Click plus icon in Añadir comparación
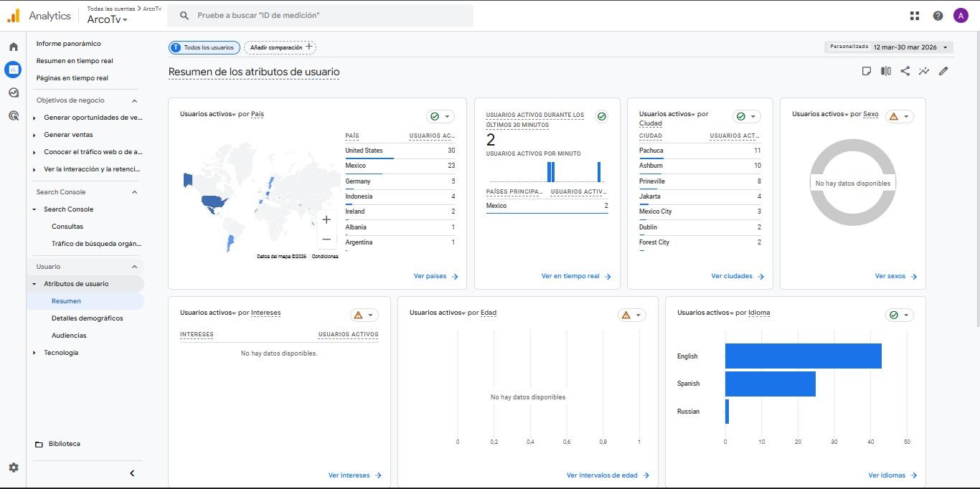Screen dimensions: 980x489 coord(309,47)
